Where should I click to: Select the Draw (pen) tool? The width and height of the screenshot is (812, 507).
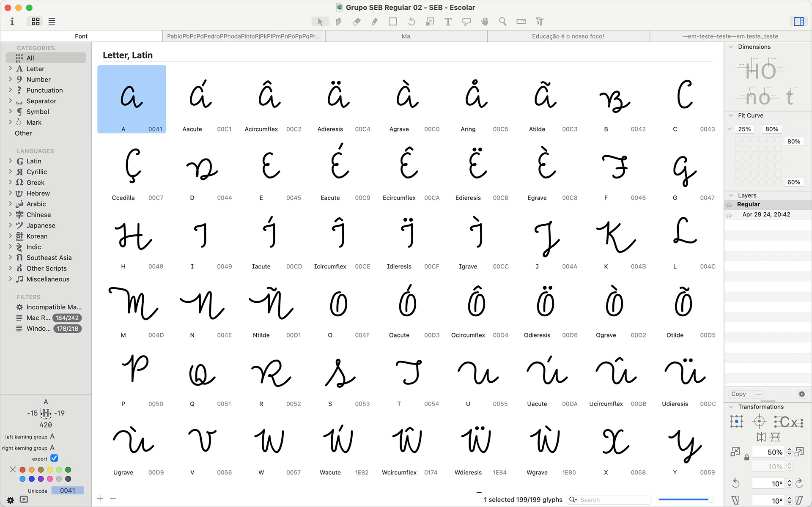point(338,22)
